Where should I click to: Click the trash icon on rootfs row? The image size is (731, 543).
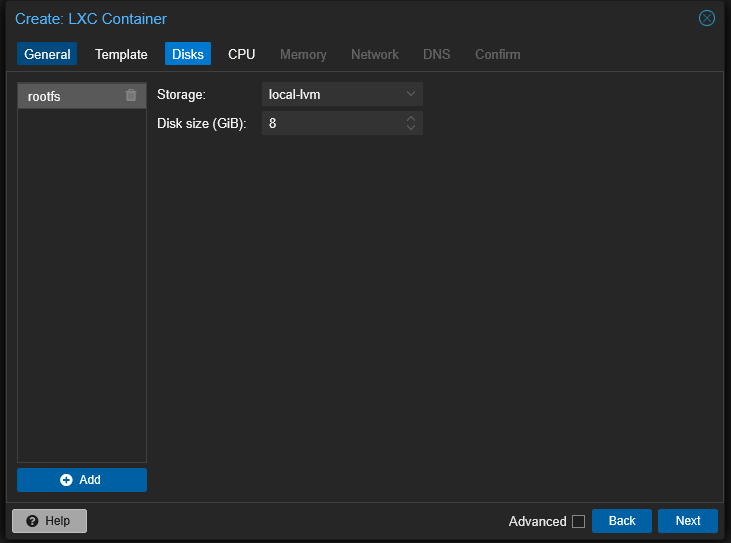[131, 95]
